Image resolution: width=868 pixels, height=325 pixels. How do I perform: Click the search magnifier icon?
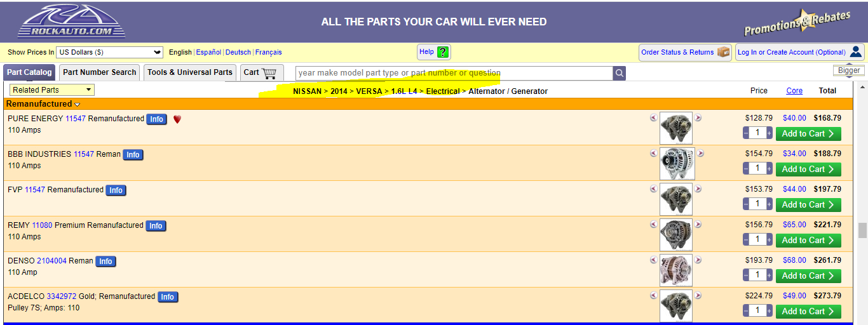tap(620, 73)
